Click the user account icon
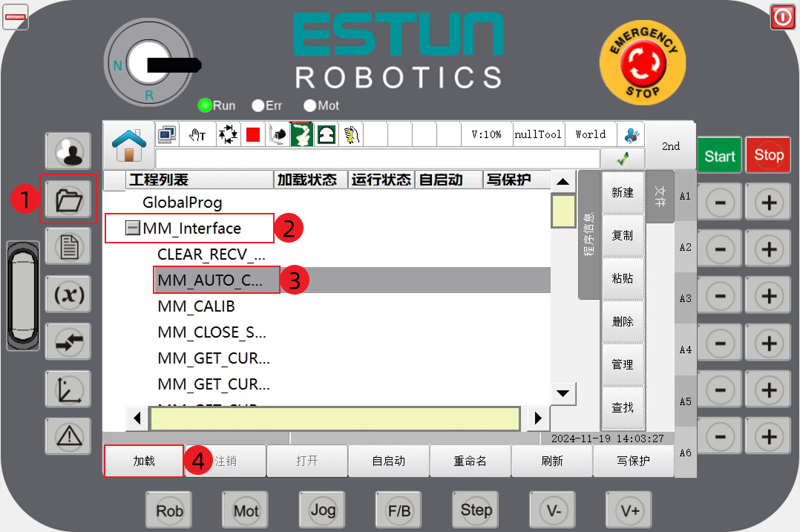Image resolution: width=800 pixels, height=532 pixels. [x=68, y=150]
